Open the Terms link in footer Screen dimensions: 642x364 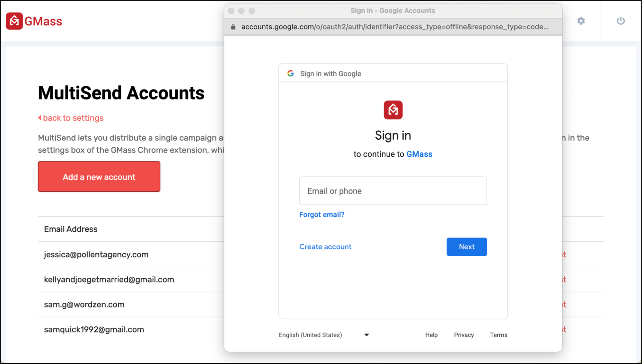click(498, 335)
